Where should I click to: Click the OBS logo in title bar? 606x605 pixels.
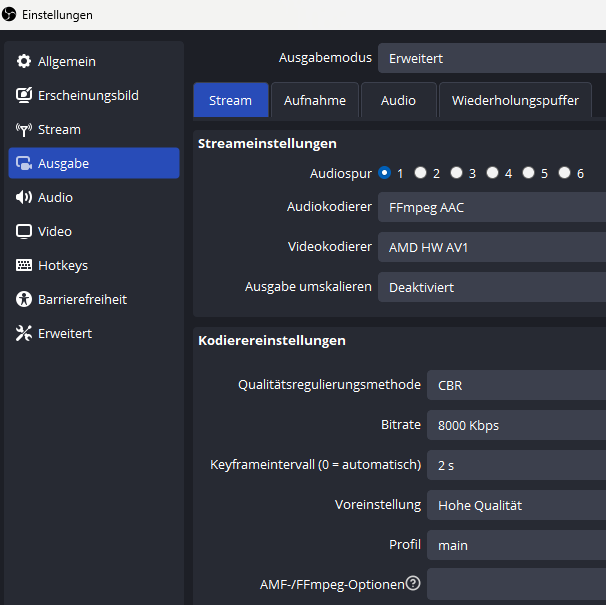(9, 14)
